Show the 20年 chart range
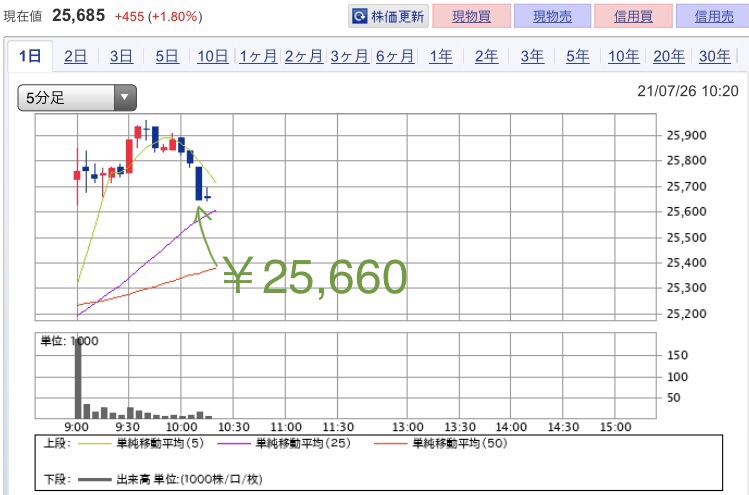 click(x=669, y=56)
